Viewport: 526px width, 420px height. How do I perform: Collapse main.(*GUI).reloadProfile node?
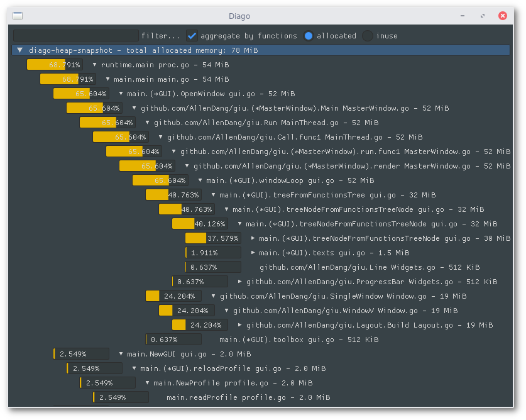(134, 368)
